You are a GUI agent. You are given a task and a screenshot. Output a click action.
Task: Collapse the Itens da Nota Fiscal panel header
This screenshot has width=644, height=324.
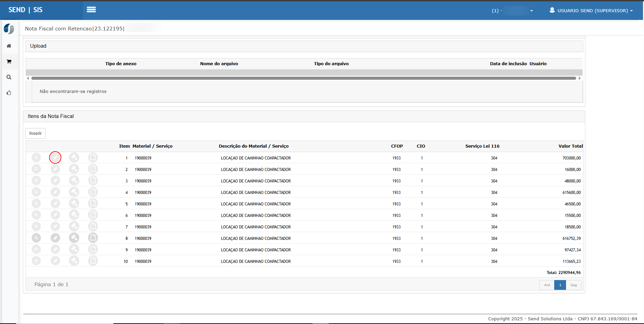click(x=51, y=116)
